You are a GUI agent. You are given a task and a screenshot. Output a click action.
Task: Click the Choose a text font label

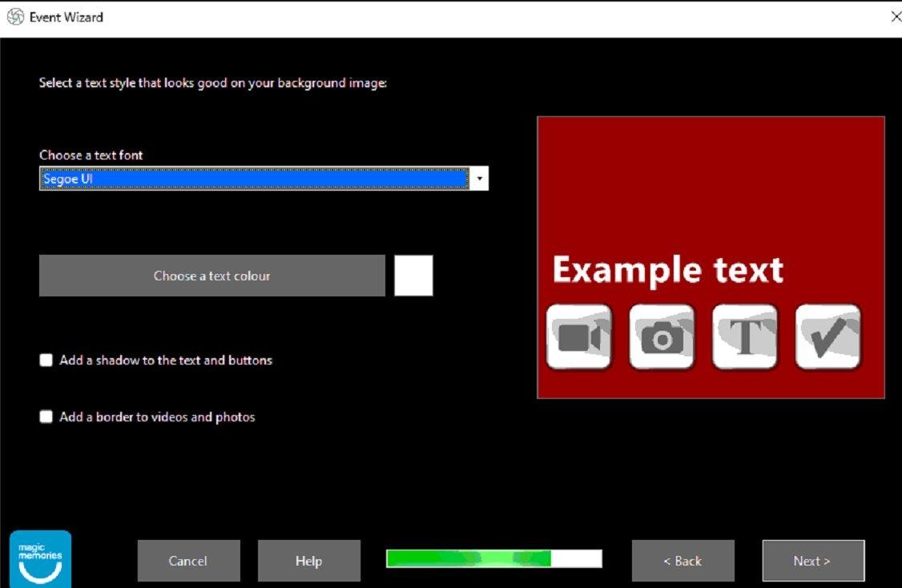coord(91,155)
